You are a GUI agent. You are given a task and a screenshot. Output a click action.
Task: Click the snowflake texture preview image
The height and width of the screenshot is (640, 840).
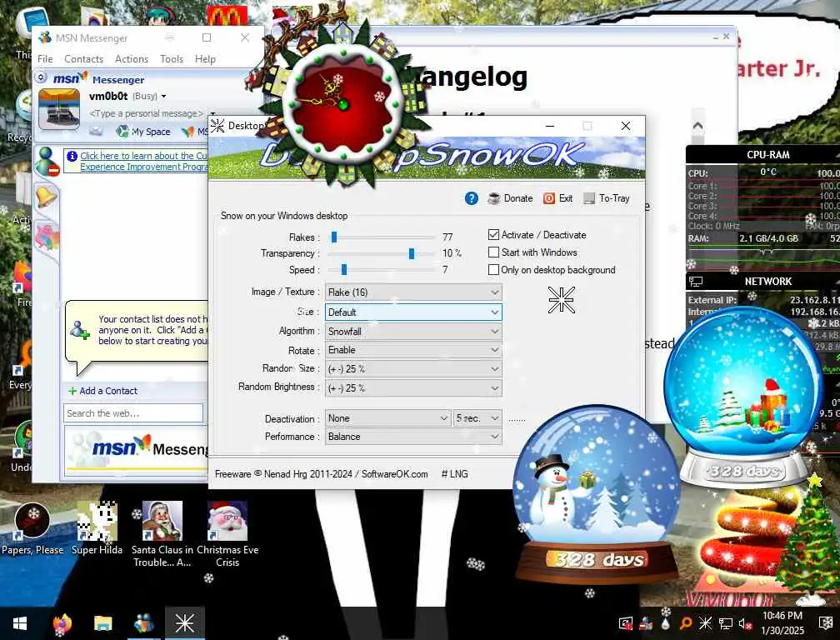[x=561, y=299]
